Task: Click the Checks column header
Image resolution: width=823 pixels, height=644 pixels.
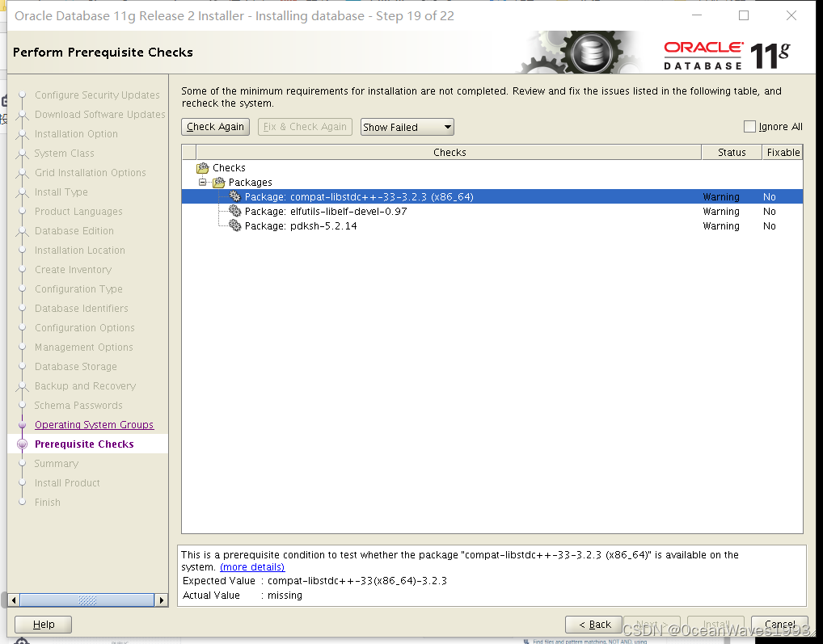Action: point(449,152)
